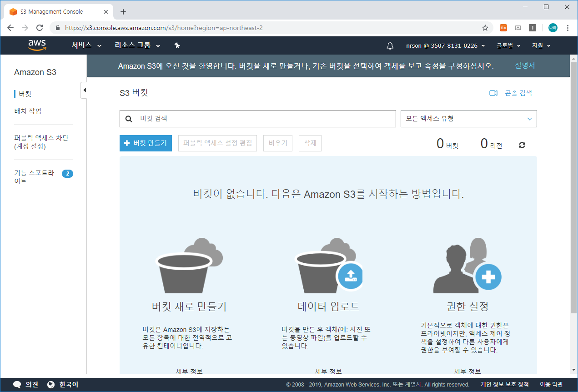Expand the 리소스 그룹 dropdown
The height and width of the screenshot is (392, 578).
[x=138, y=45]
